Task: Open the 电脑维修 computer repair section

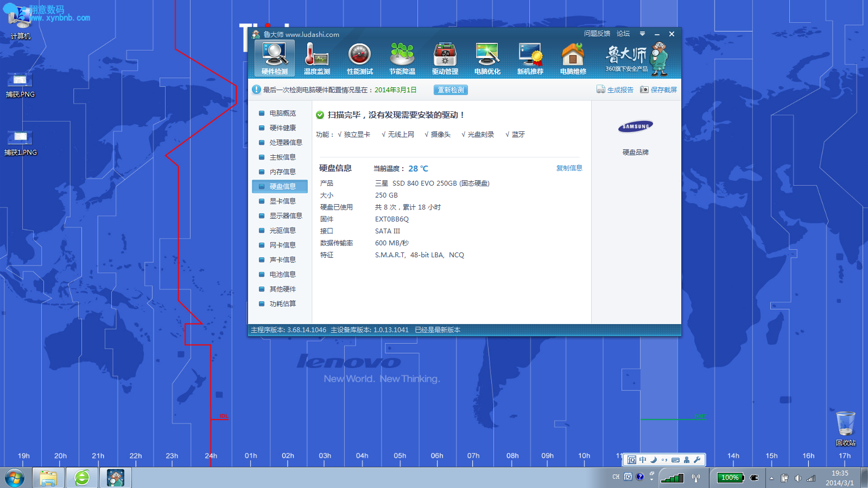Action: pos(573,59)
